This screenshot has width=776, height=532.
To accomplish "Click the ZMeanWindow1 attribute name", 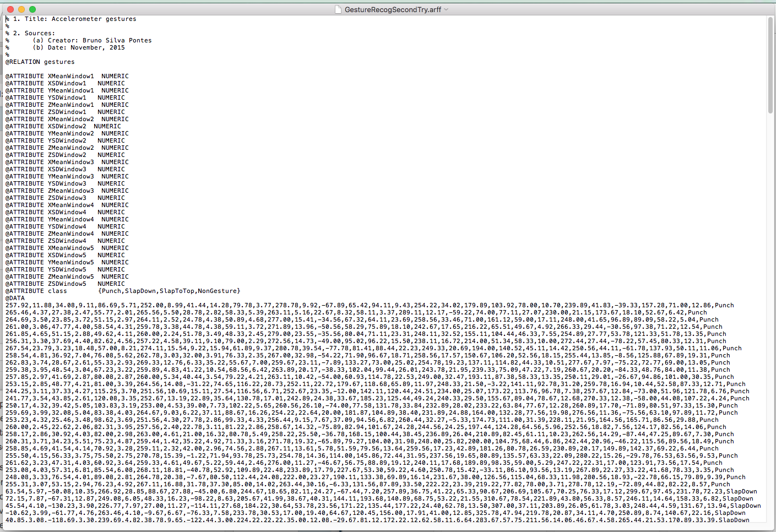I will (70, 105).
